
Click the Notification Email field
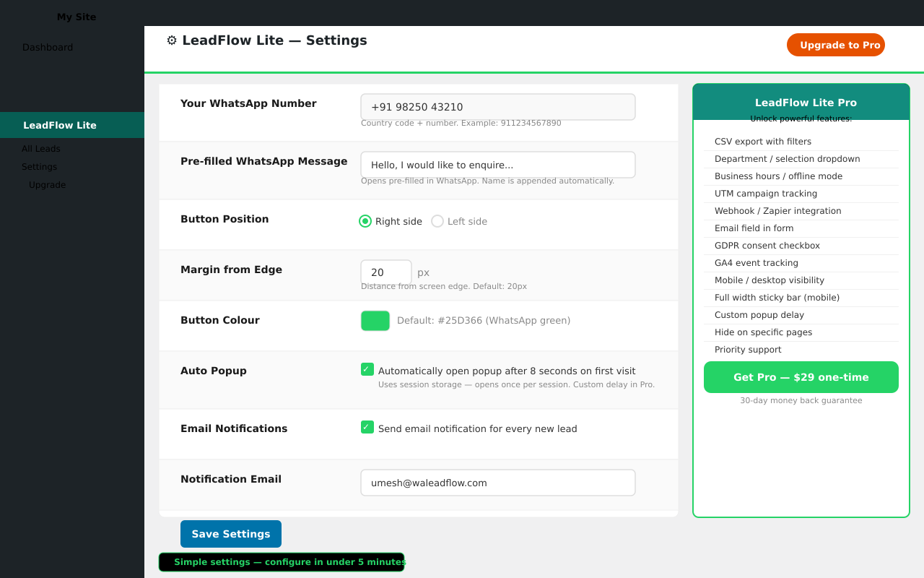(x=498, y=483)
